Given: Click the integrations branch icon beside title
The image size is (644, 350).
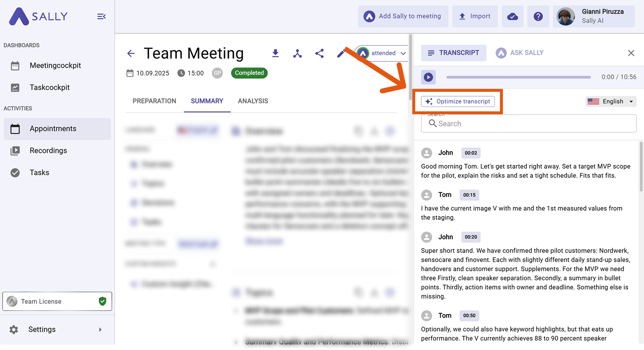Looking at the screenshot, I should pos(297,53).
